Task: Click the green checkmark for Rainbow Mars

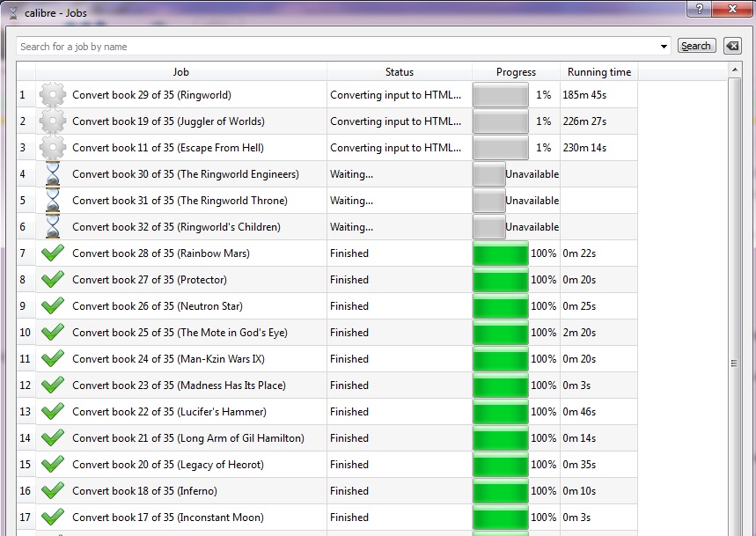Action: (x=53, y=253)
